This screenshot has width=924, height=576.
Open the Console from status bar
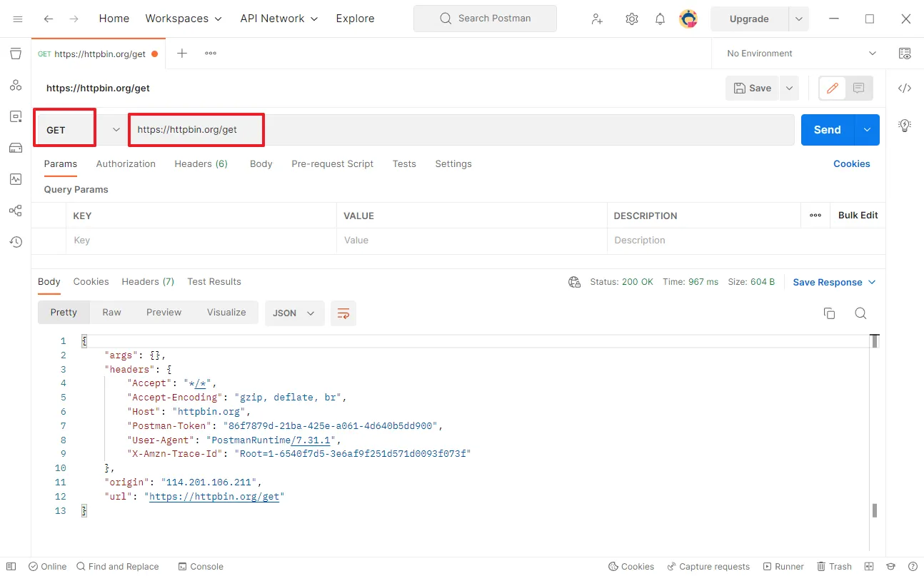point(201,567)
